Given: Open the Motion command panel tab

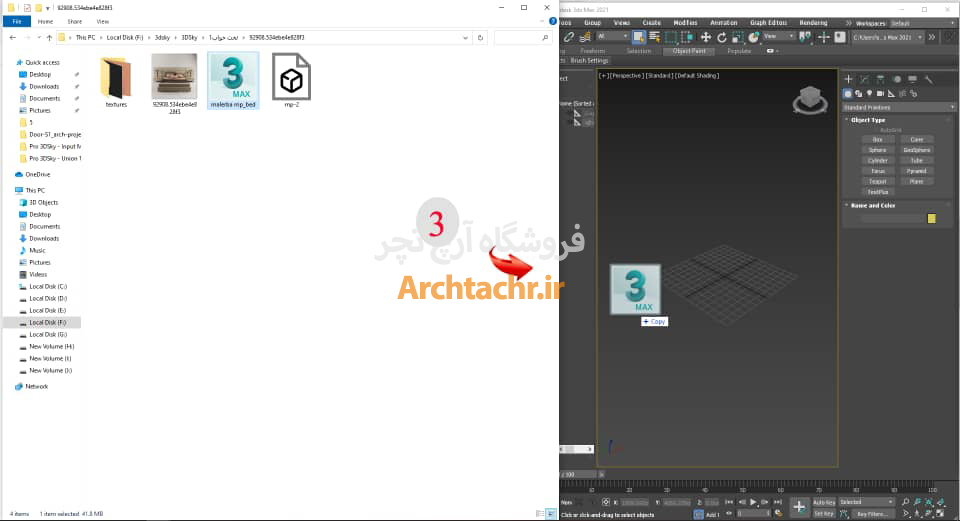Looking at the screenshot, I should point(896,79).
